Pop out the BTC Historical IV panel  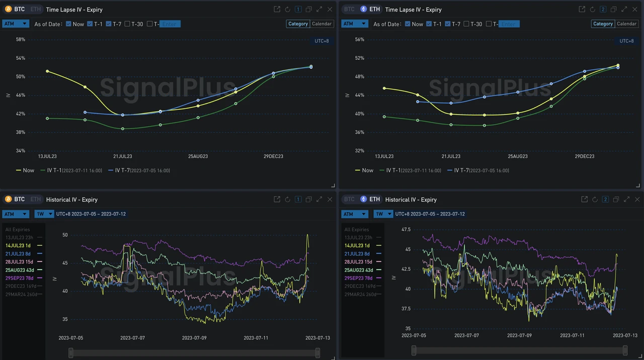277,200
